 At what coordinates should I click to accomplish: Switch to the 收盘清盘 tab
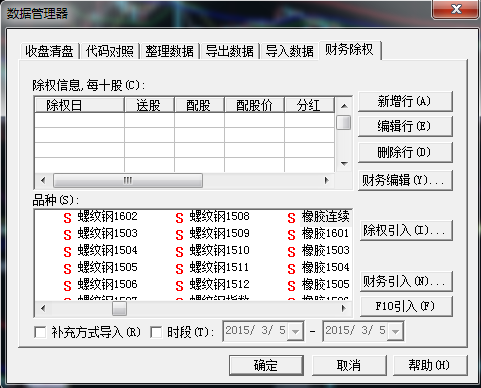(49, 51)
